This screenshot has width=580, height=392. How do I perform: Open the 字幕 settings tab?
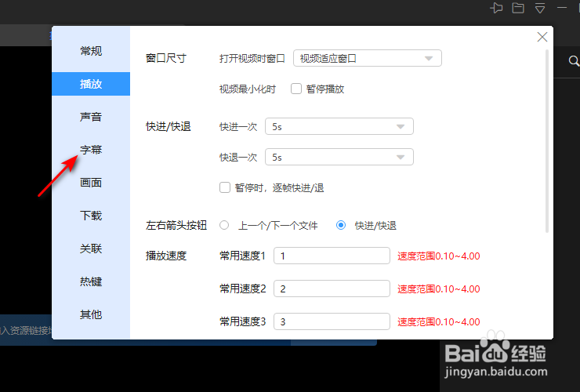coord(91,150)
